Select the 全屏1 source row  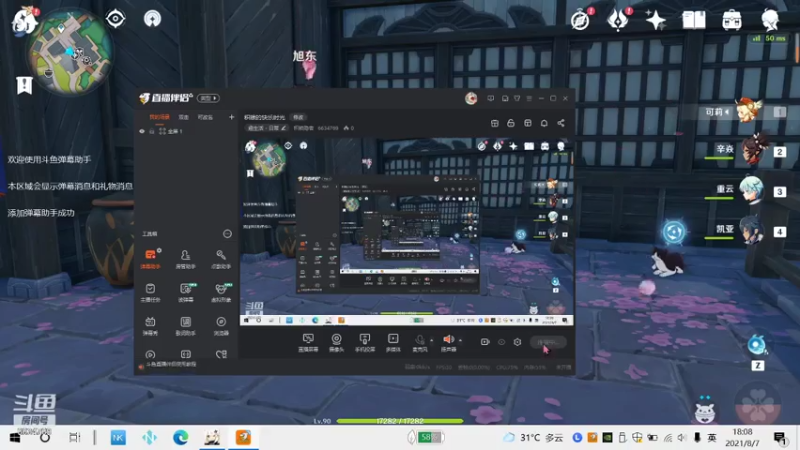(x=186, y=131)
